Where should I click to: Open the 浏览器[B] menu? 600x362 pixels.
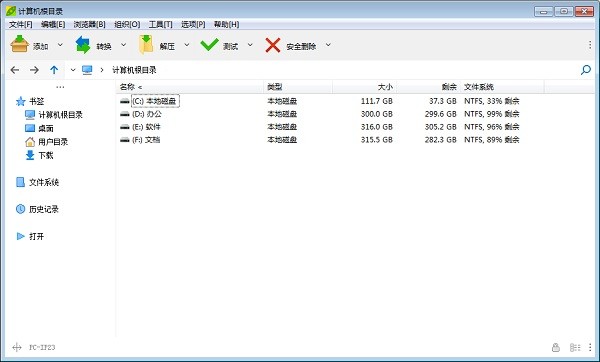pyautogui.click(x=90, y=24)
